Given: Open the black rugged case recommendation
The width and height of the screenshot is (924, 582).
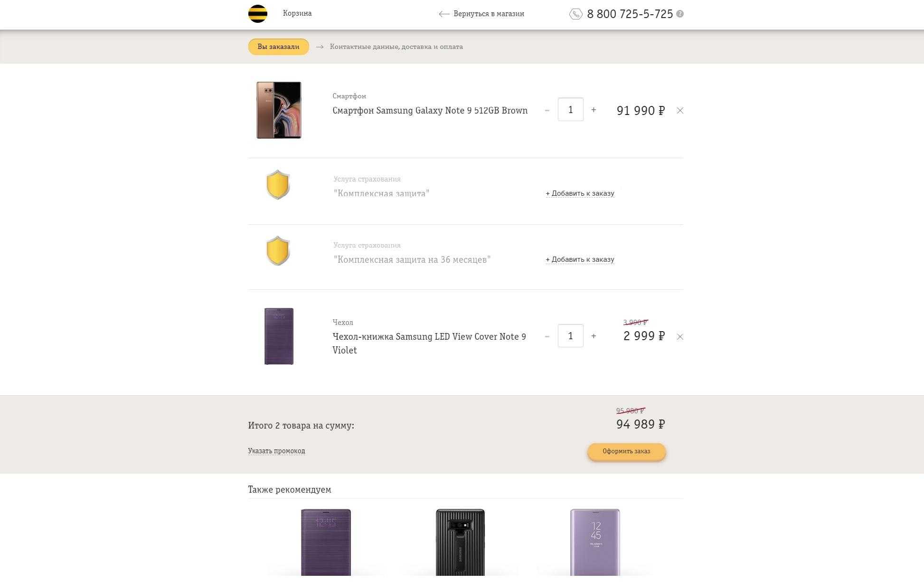Looking at the screenshot, I should click(x=460, y=542).
